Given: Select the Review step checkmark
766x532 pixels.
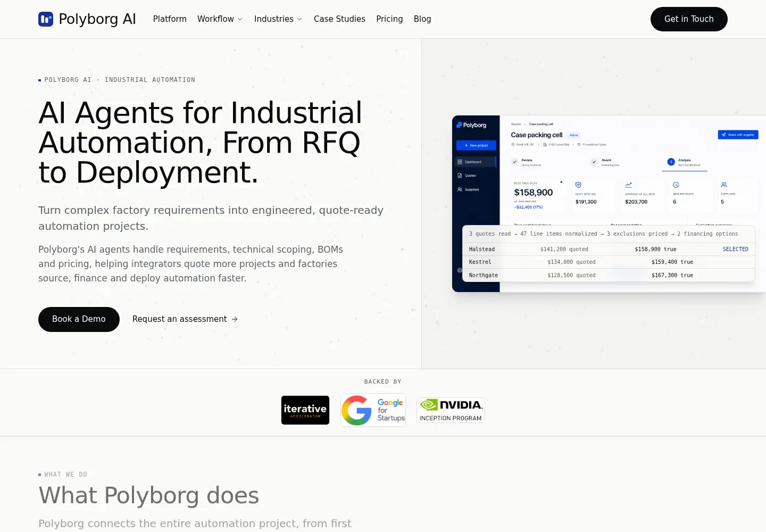Looking at the screenshot, I should tap(514, 162).
